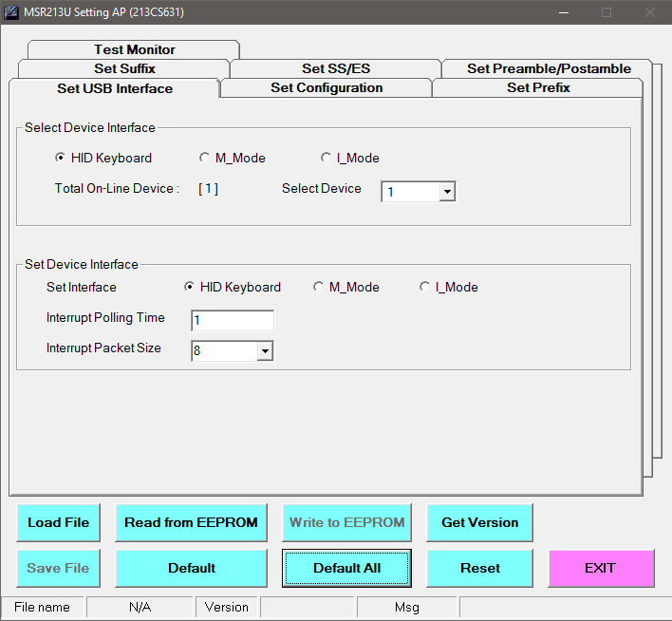Set Interface to HID Keyboard
The image size is (672, 621).
[233, 287]
